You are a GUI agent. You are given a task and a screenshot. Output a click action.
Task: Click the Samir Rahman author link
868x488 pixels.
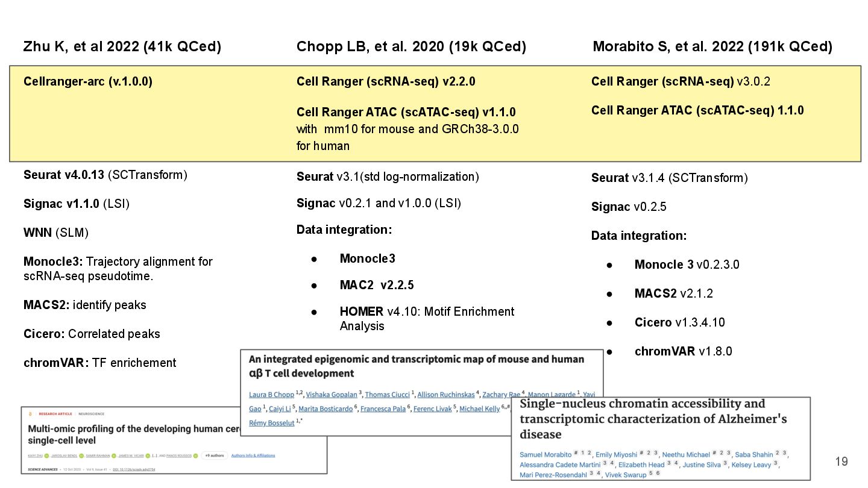[x=98, y=455]
